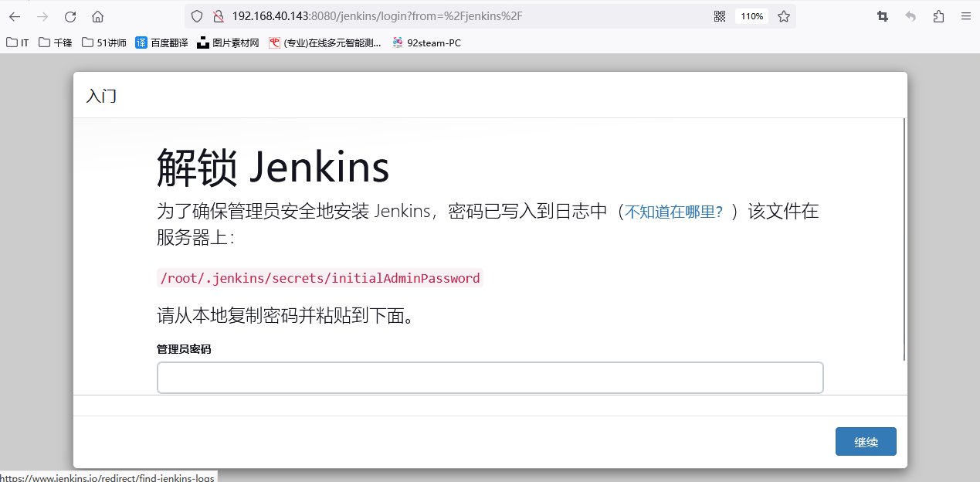Go back using browser back arrow
980x482 pixels.
(x=15, y=16)
